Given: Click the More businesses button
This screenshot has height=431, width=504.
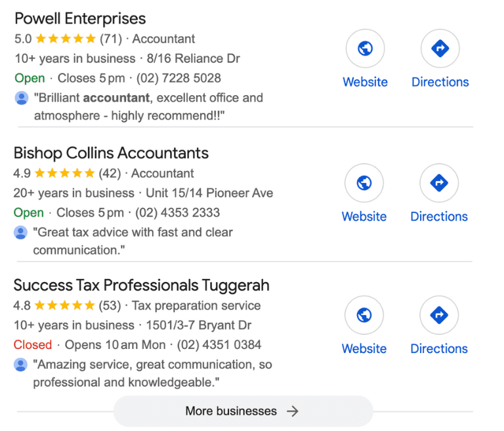Looking at the screenshot, I should pos(243,411).
